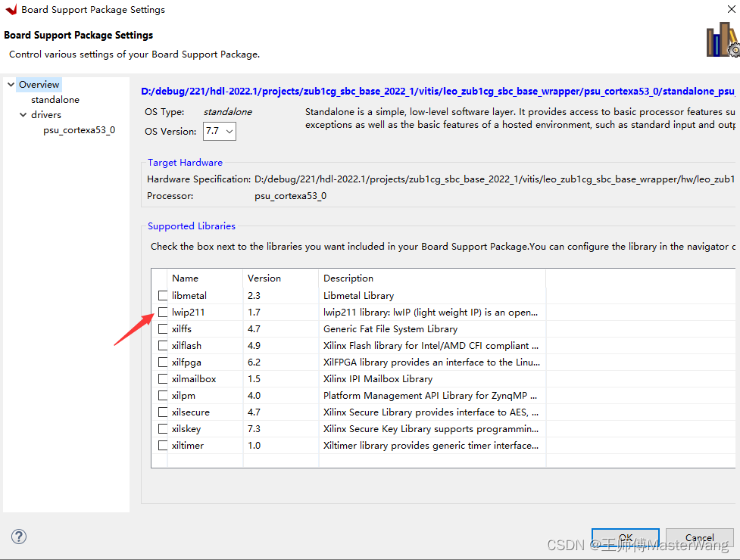Select psu_cortexa53_0 under drivers
The image size is (740, 560).
pos(80,129)
